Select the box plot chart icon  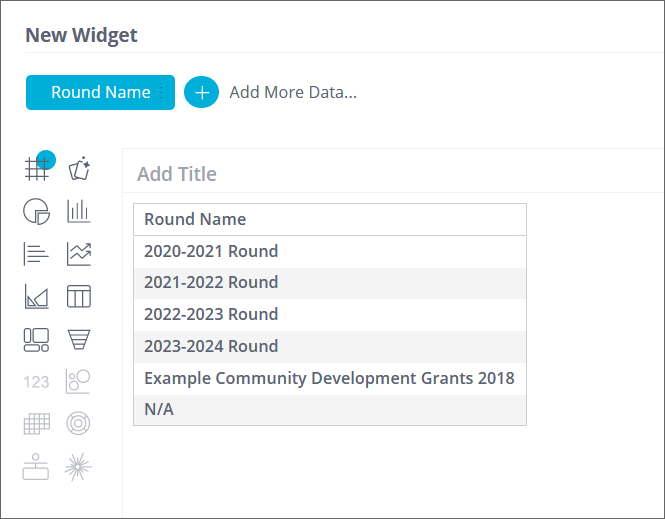[37, 467]
